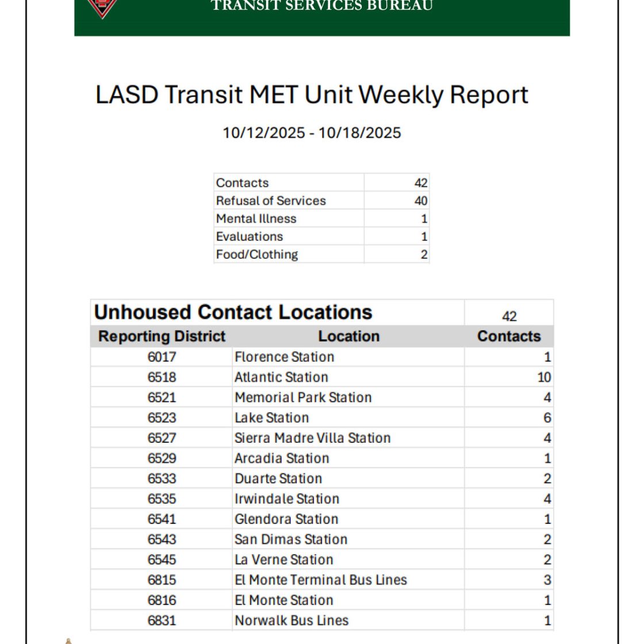This screenshot has width=644, height=644.
Task: Click the Atlantic Station contact count of 10
Action: [543, 377]
